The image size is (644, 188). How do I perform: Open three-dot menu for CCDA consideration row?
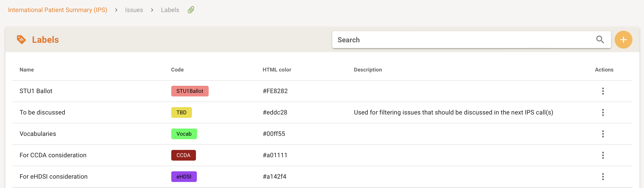click(603, 155)
